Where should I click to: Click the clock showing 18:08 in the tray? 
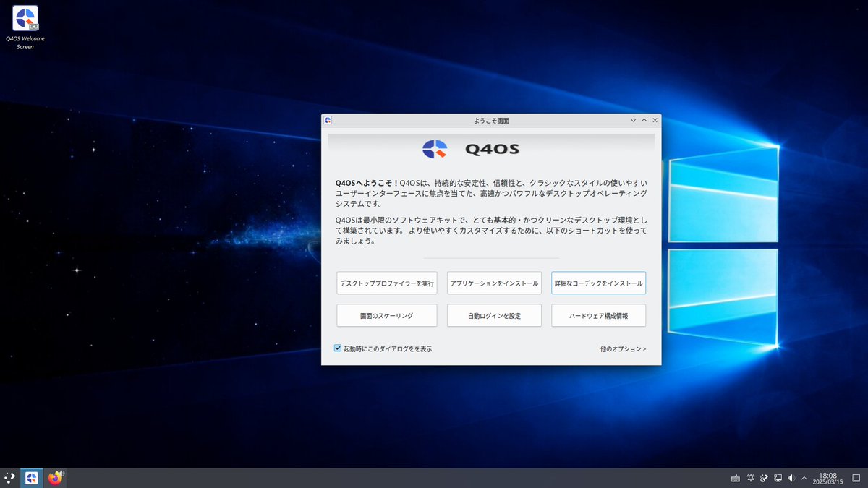(828, 478)
